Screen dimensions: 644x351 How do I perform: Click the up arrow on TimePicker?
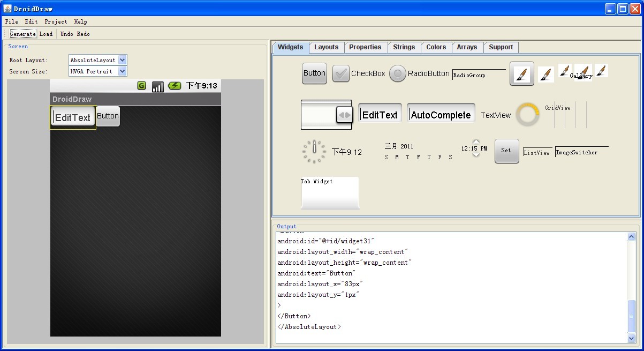[x=476, y=142]
